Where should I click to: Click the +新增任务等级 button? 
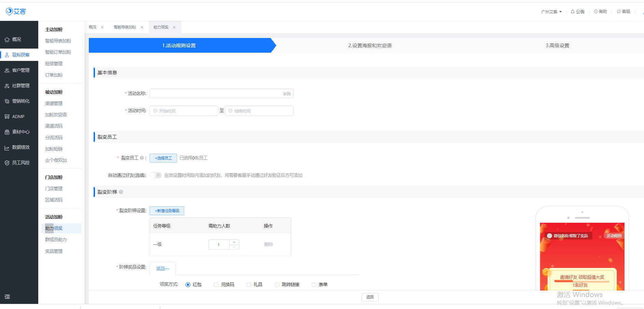[167, 211]
